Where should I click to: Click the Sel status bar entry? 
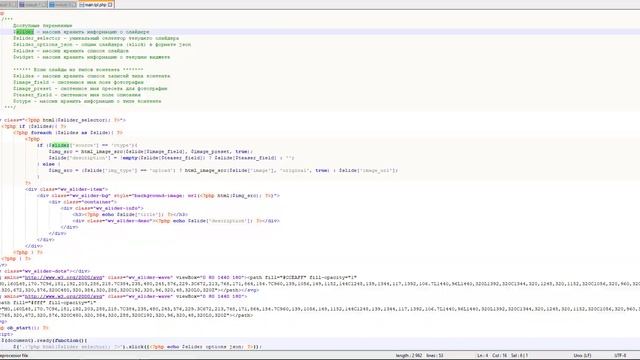[x=520, y=356]
